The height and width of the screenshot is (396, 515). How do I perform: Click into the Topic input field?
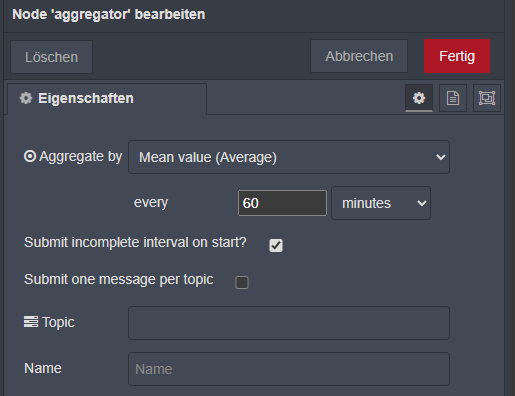289,323
